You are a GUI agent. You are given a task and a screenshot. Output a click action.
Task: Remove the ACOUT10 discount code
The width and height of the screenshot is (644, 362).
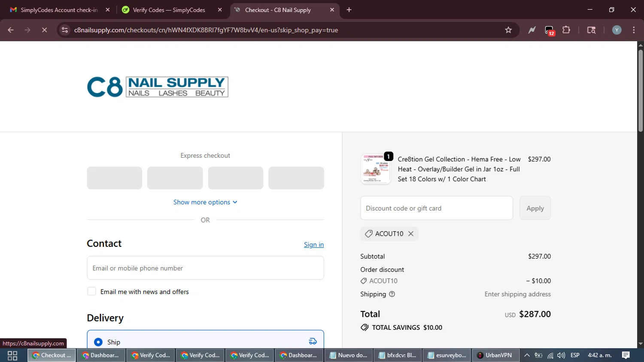pyautogui.click(x=411, y=234)
